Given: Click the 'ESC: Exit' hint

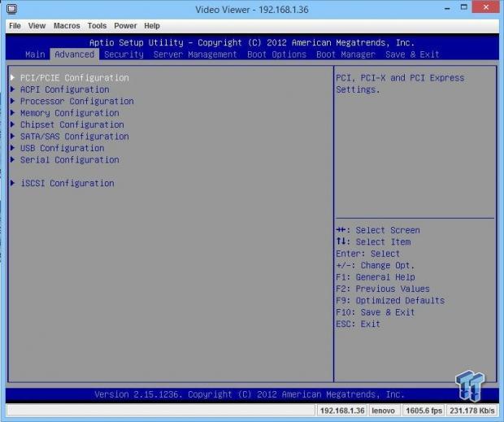Looking at the screenshot, I should pos(358,324).
